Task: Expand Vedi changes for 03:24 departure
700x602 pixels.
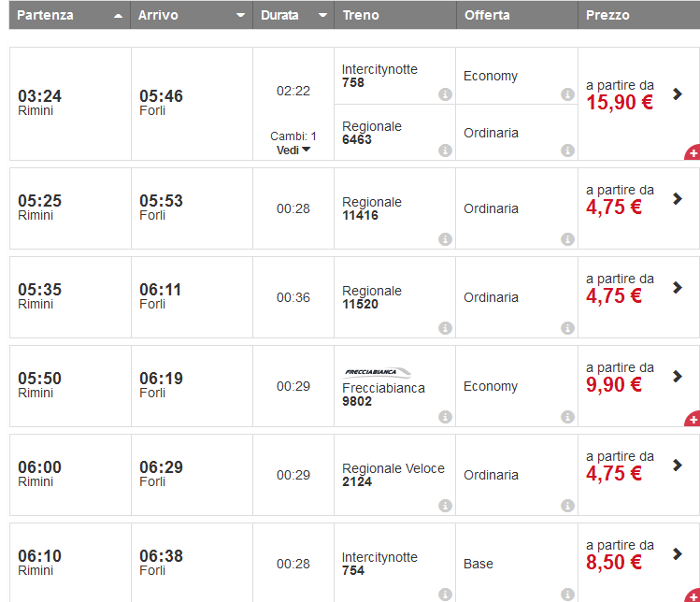Action: click(x=293, y=150)
